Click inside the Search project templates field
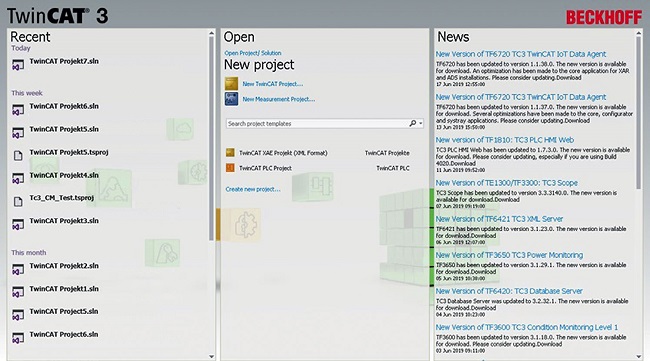The image size is (650, 361). tap(317, 124)
